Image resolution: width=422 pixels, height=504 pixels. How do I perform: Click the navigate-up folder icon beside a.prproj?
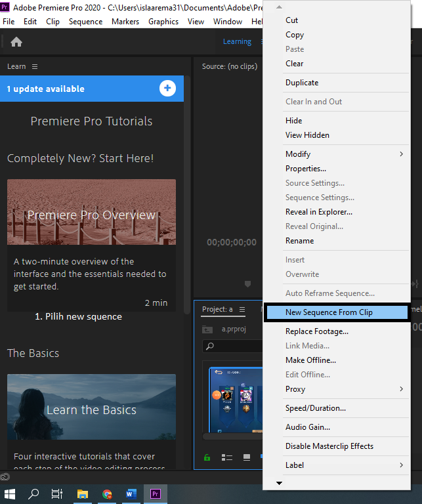coord(207,329)
